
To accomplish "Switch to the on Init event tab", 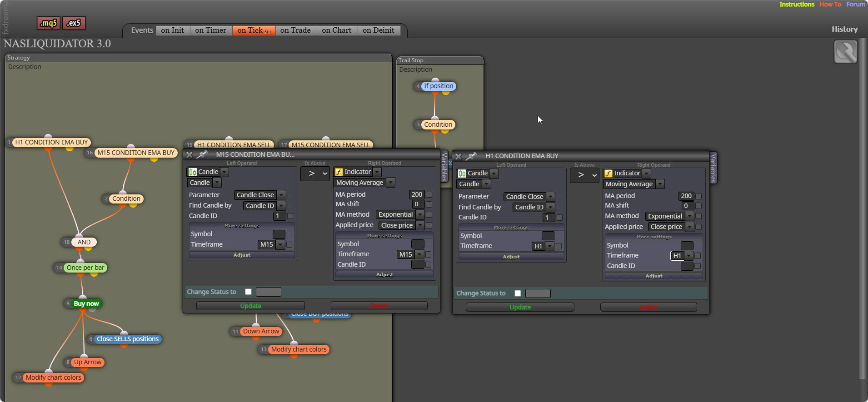I will [x=173, y=30].
